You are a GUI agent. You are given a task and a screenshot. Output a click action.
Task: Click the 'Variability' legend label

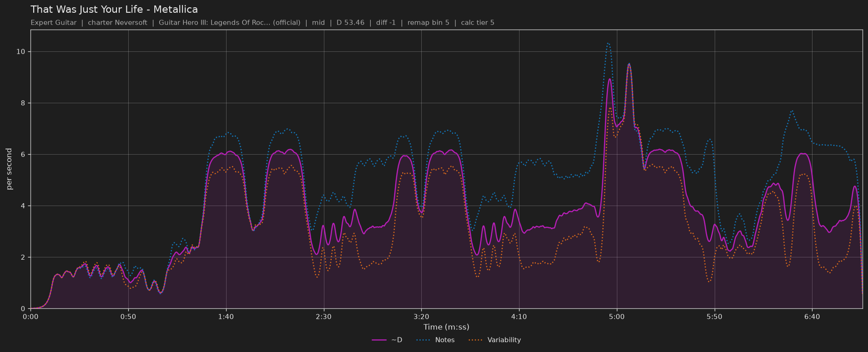coord(504,340)
